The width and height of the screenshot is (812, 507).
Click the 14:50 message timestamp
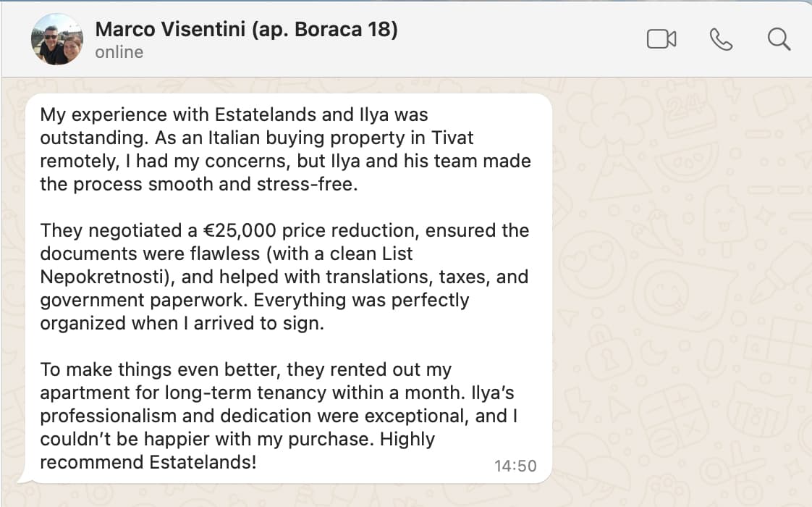[515, 466]
